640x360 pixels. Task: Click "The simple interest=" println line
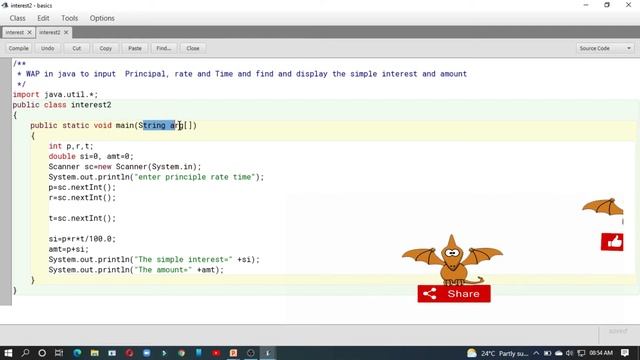154,260
